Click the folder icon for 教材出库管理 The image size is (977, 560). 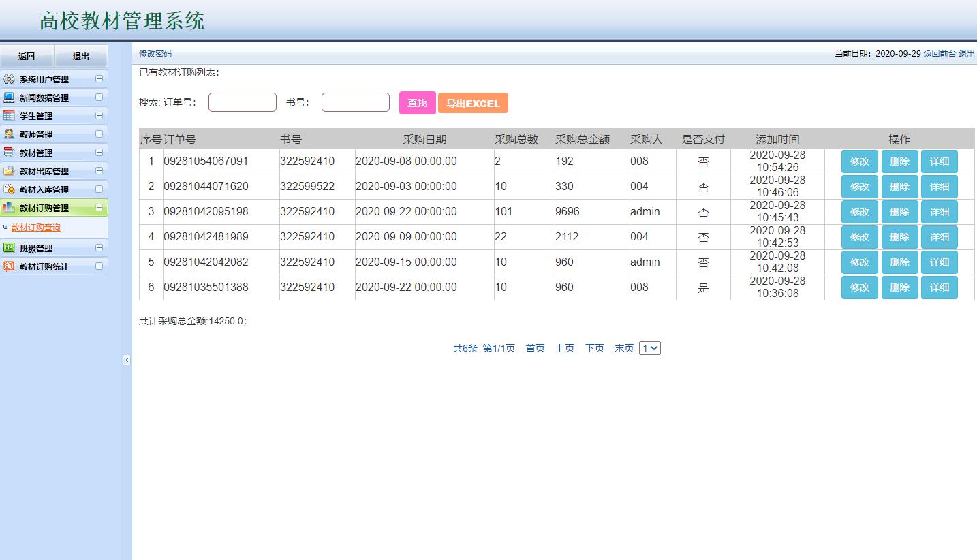[x=9, y=171]
